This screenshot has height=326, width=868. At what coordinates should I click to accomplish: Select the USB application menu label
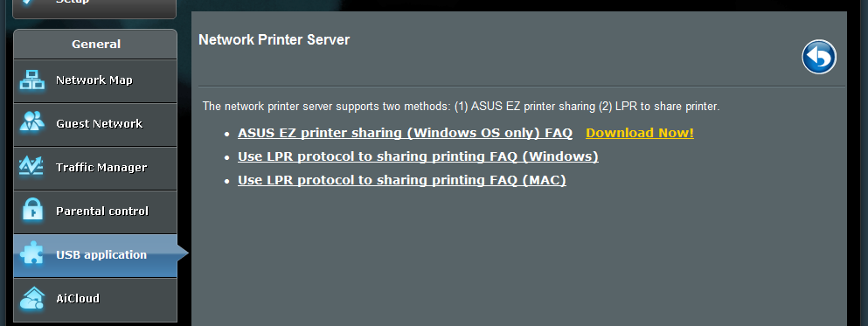(101, 254)
